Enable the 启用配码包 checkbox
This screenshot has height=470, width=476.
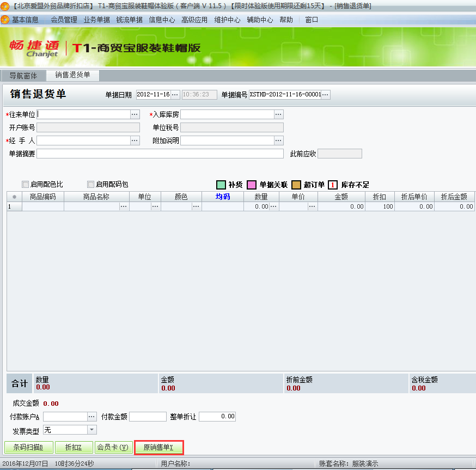coord(90,184)
